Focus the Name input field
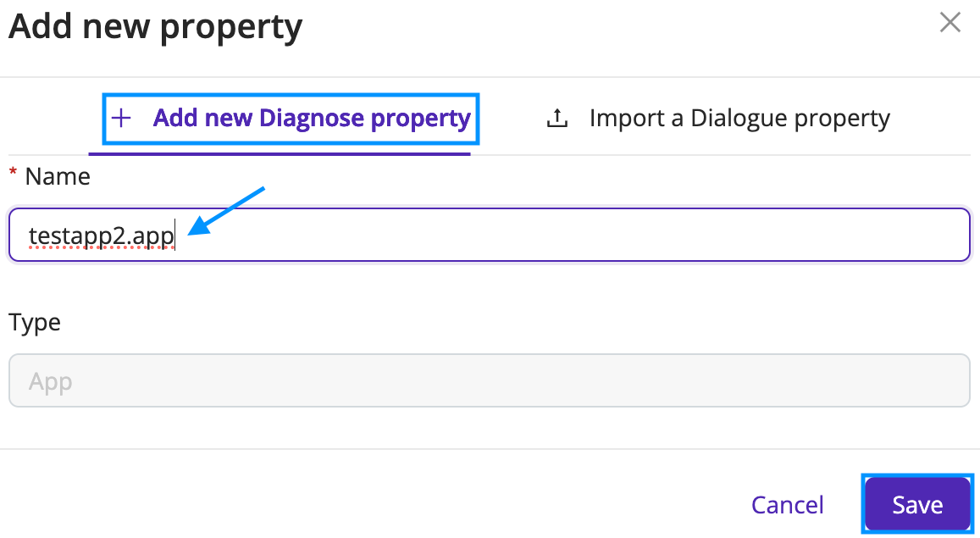The image size is (980, 538). pyautogui.click(x=490, y=235)
